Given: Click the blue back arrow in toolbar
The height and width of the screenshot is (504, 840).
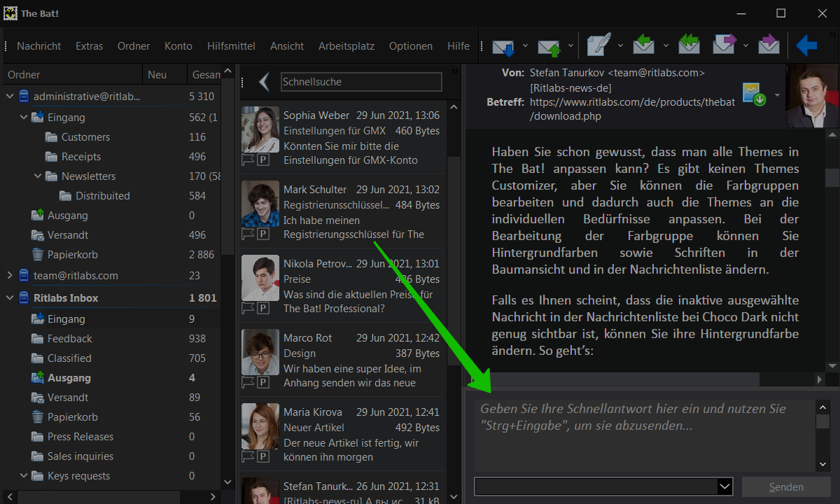Looking at the screenshot, I should (807, 46).
